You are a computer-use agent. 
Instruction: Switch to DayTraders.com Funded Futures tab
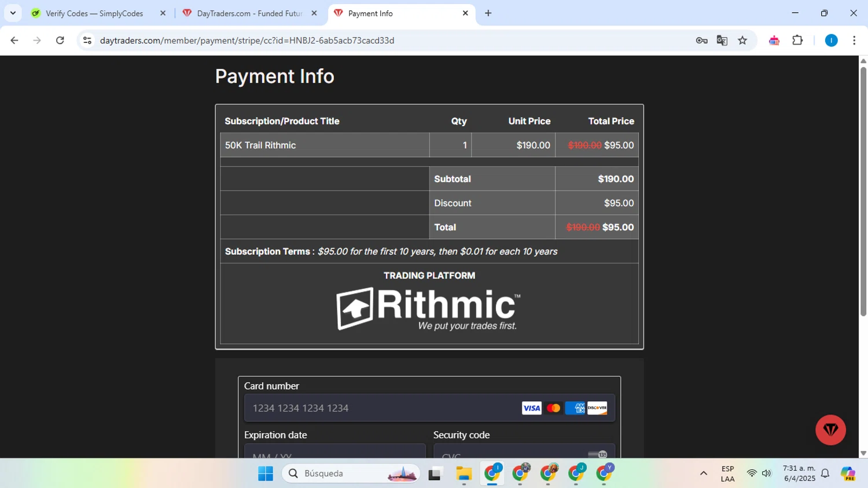pos(249,13)
